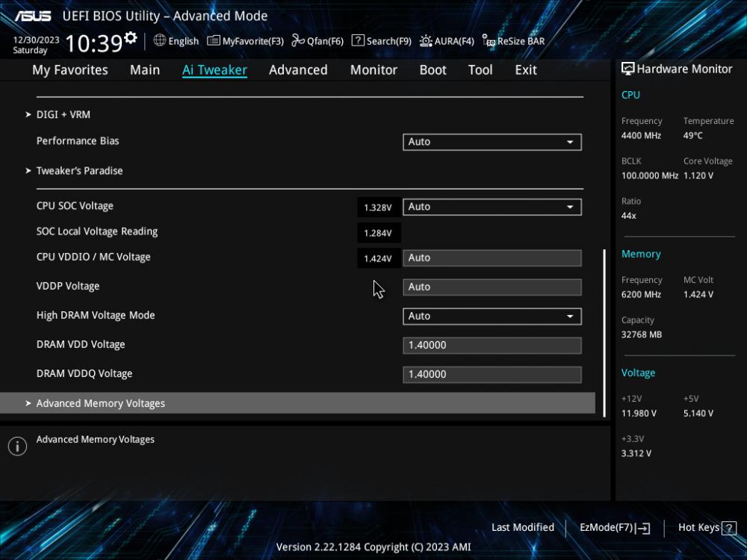This screenshot has width=747, height=560.
Task: Open the clock settings gear icon
Action: 131,37
